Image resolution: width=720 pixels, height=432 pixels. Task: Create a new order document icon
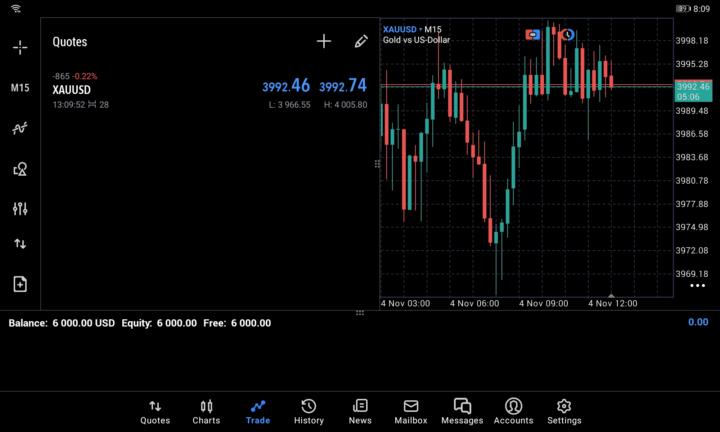click(20, 284)
